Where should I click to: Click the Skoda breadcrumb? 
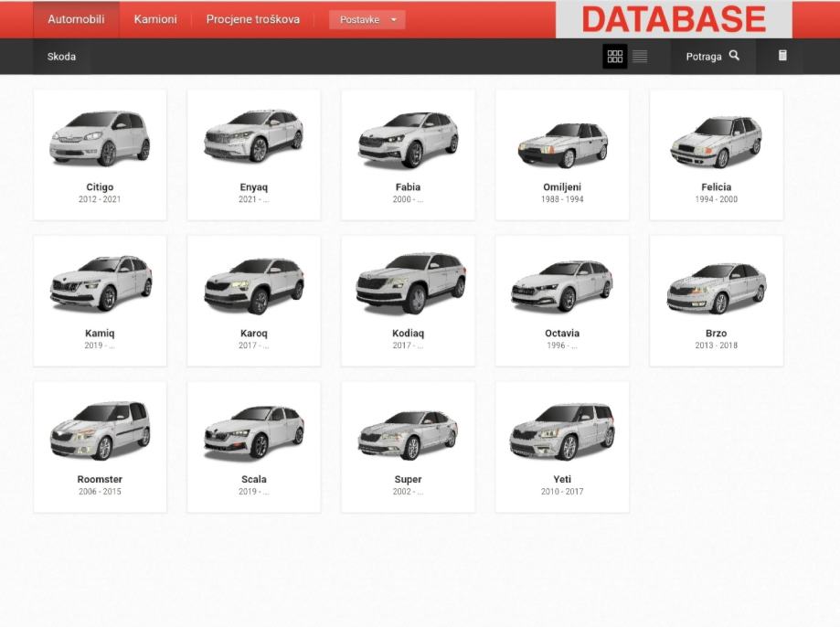(x=61, y=57)
